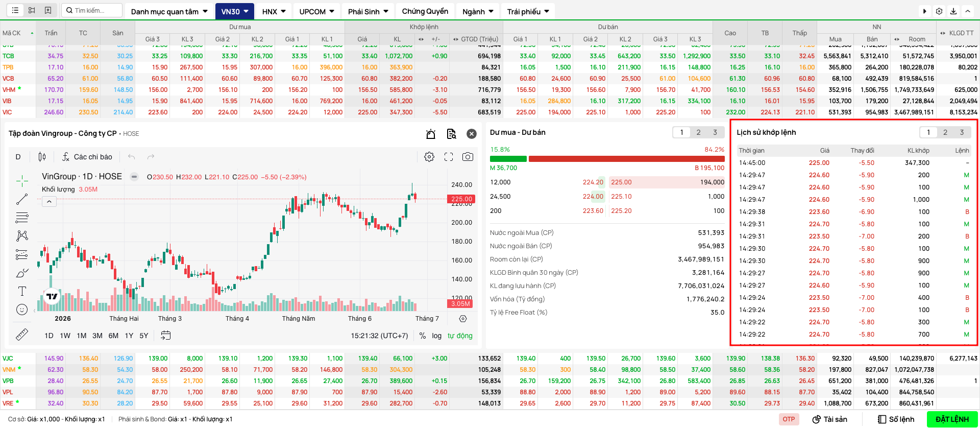
Task: Open the Trái phiếu dropdown
Action: click(528, 11)
